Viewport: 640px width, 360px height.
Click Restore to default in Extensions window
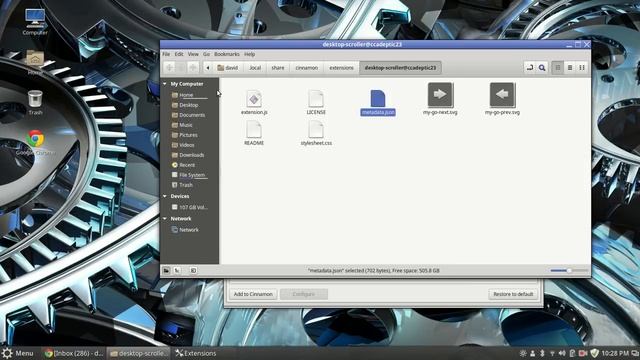coord(513,294)
